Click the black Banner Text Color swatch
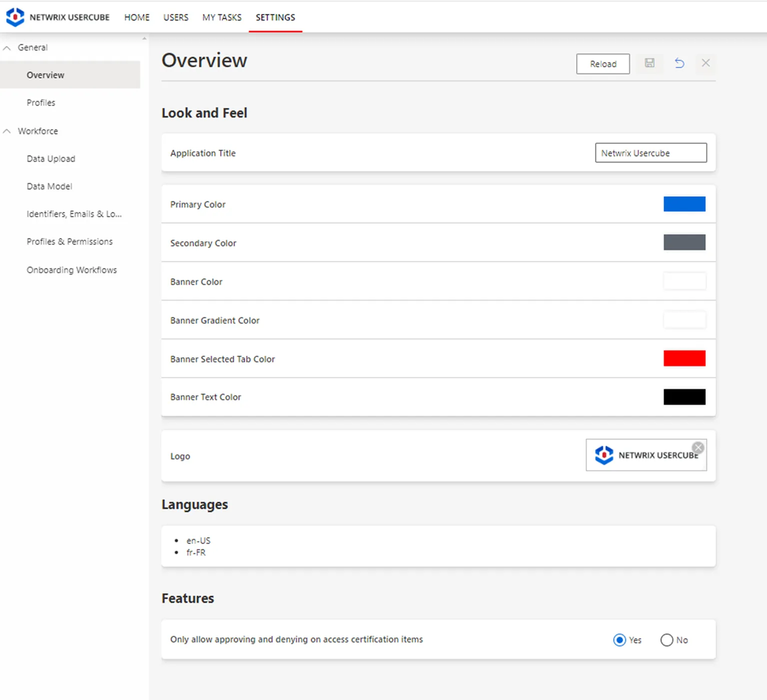This screenshot has height=700, width=767. tap(685, 397)
